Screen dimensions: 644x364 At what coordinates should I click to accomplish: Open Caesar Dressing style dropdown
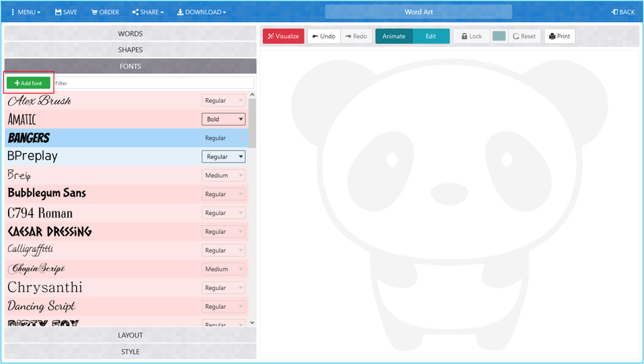tap(223, 232)
